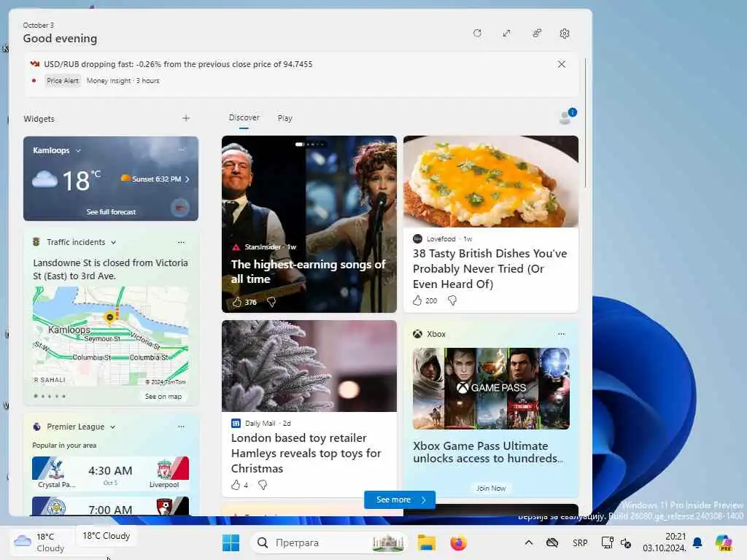Click the cloud sync tray icon
Screen dimensions: 747x560
point(552,542)
